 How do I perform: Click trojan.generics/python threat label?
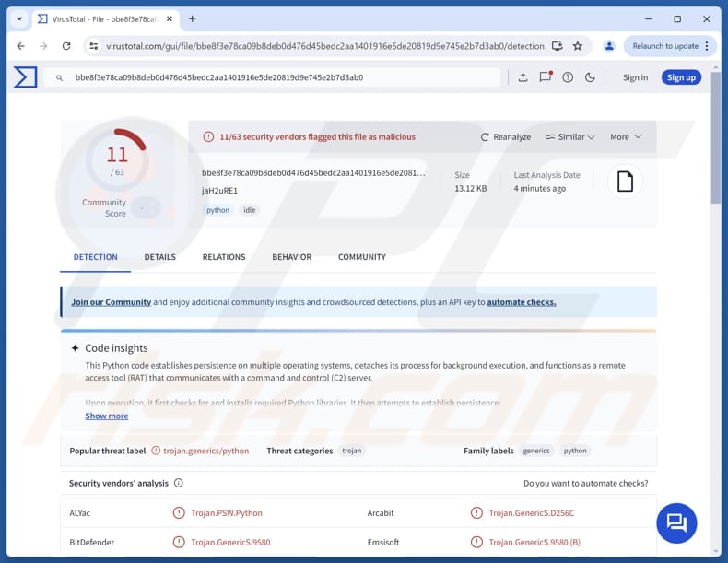tap(206, 451)
